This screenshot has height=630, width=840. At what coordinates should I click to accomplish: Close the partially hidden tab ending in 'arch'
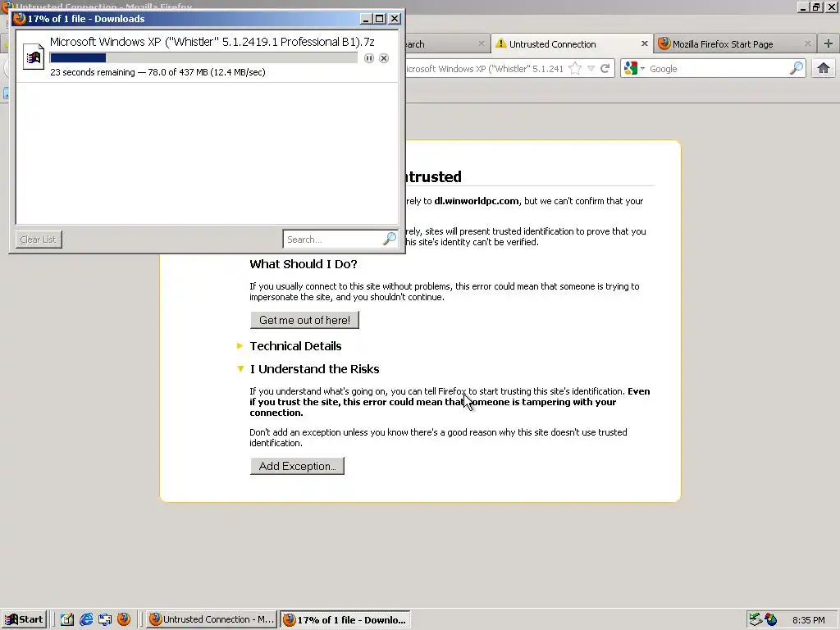[481, 43]
